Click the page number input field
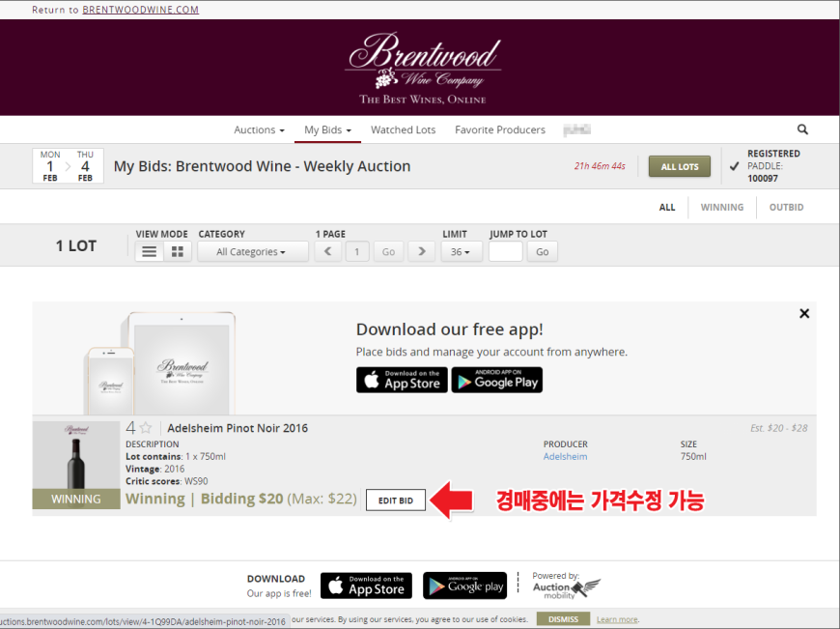840x629 pixels. pyautogui.click(x=357, y=251)
